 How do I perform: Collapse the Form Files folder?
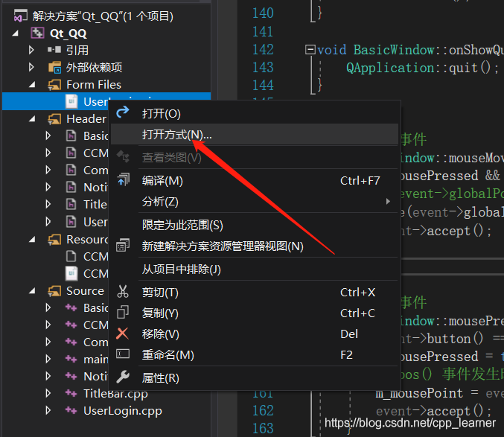(32, 85)
